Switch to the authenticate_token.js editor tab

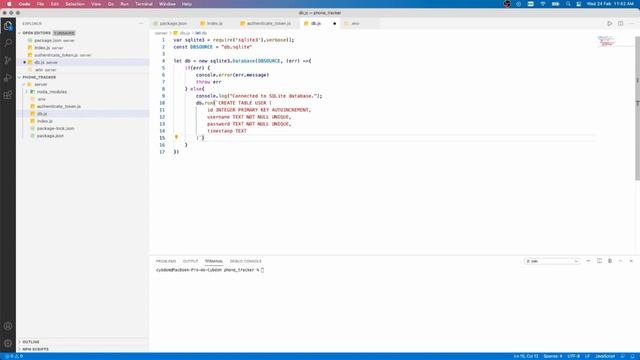269,24
